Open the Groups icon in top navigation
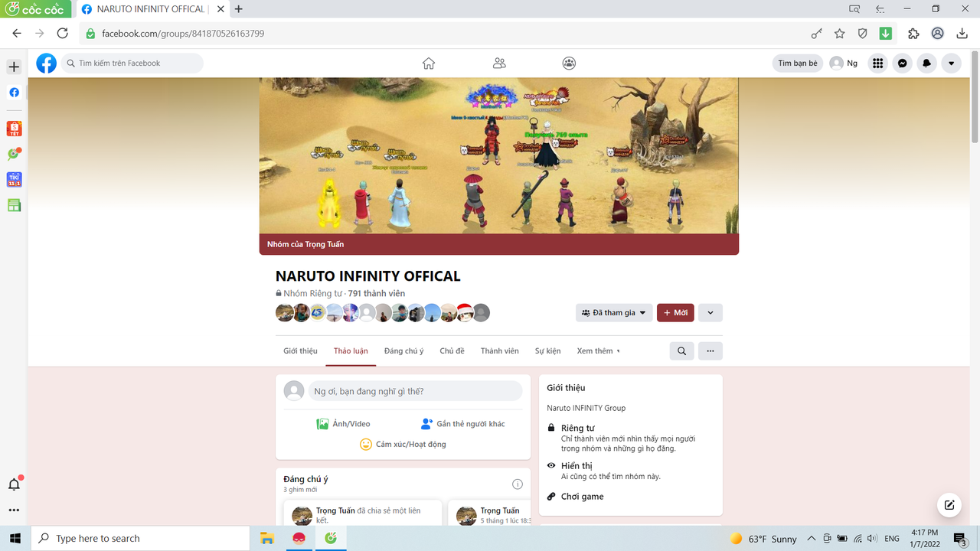This screenshot has width=980, height=551. coord(569,64)
